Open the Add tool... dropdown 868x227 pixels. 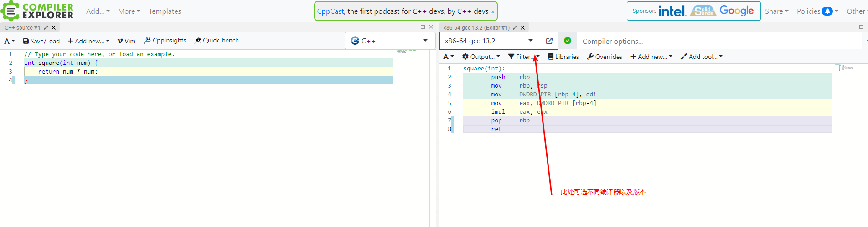702,57
